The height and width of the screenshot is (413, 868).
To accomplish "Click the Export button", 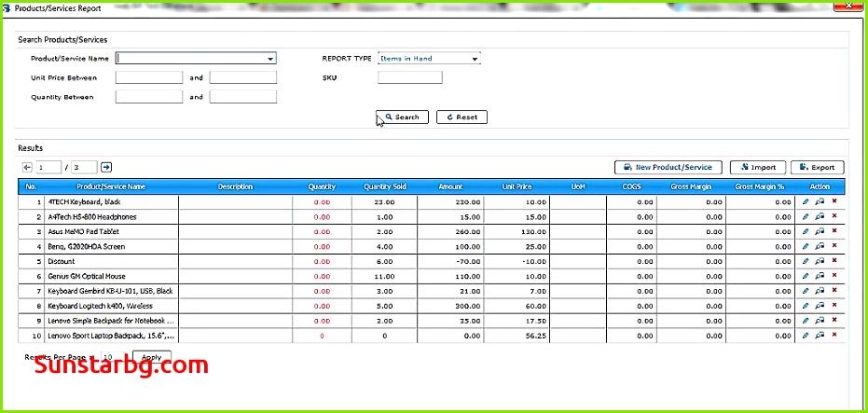I will 818,168.
